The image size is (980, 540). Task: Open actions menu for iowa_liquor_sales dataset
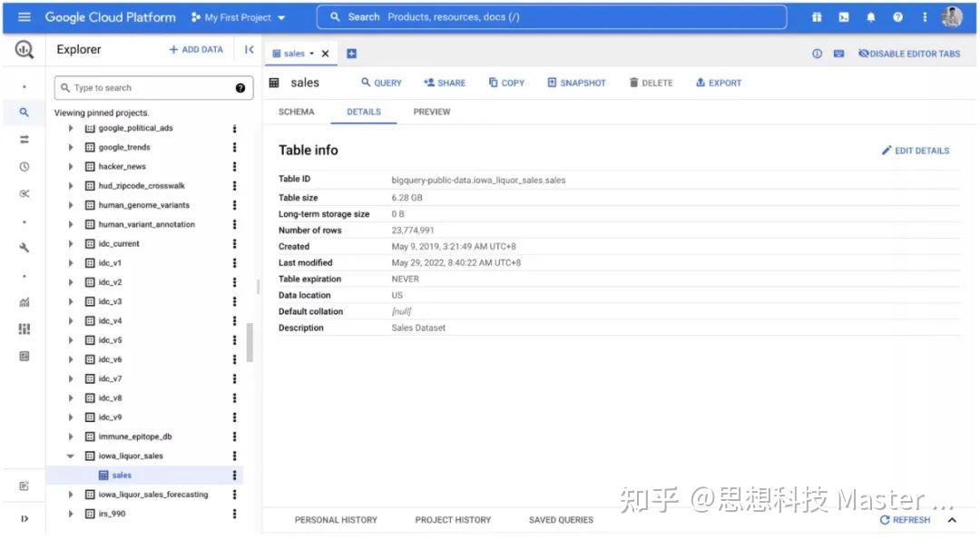click(x=234, y=457)
